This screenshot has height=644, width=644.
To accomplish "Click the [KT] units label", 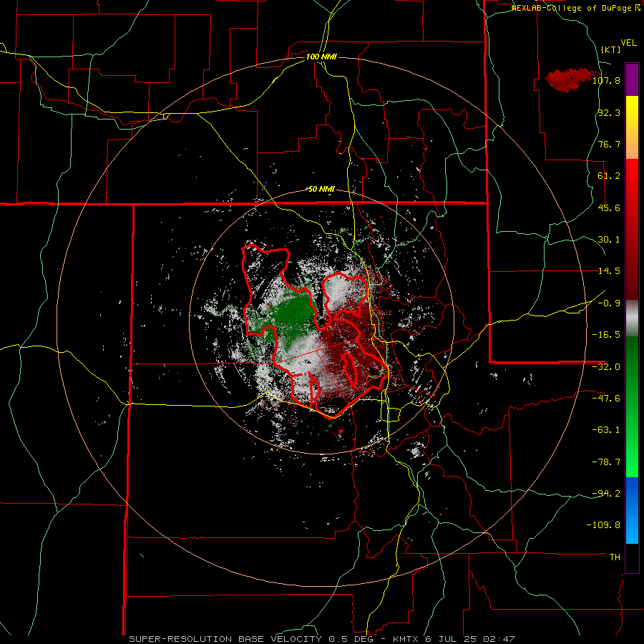I will coord(611,49).
